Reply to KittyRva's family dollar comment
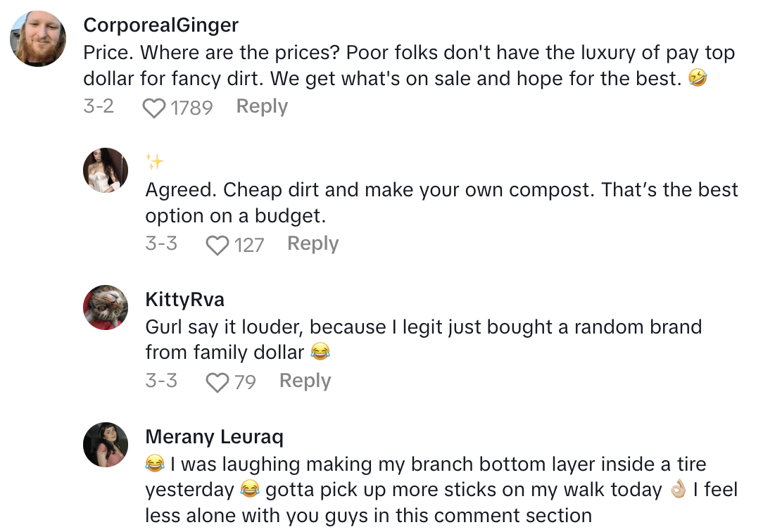This screenshot has width=763, height=532. (305, 381)
